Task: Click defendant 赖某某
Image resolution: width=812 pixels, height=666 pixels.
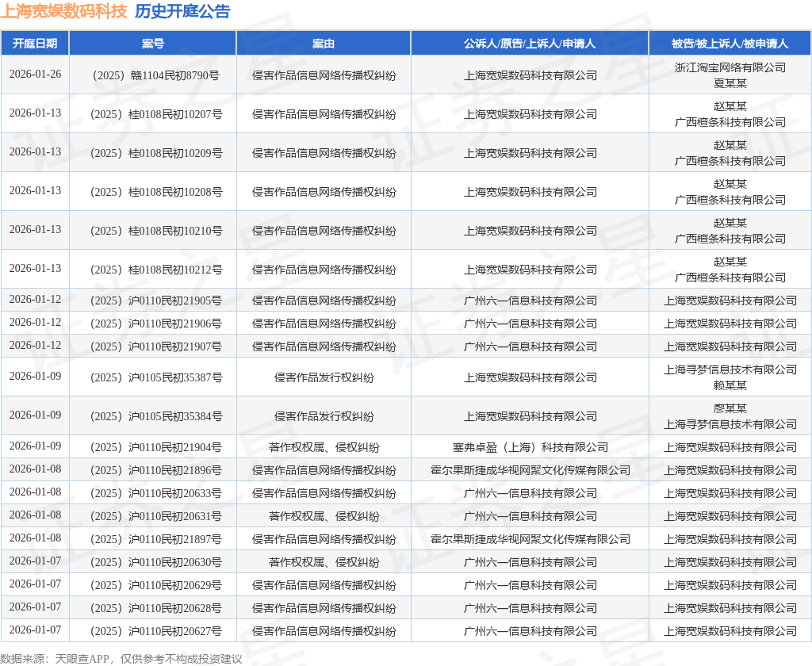Action: [730, 386]
